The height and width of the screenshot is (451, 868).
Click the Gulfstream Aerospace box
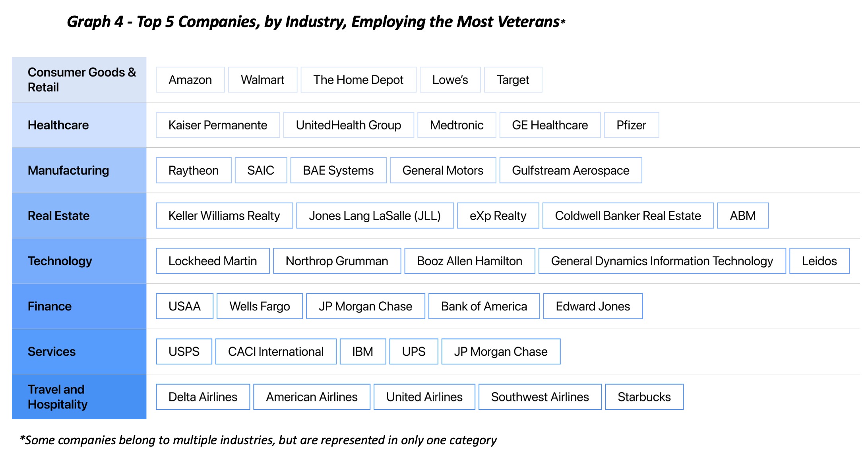(570, 170)
